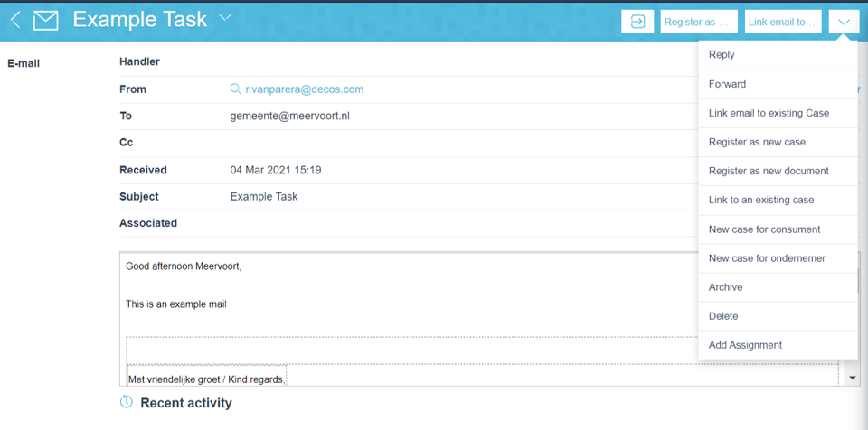The height and width of the screenshot is (430, 868).
Task: Click the forward-to-handler arrow icon button
Action: [637, 22]
